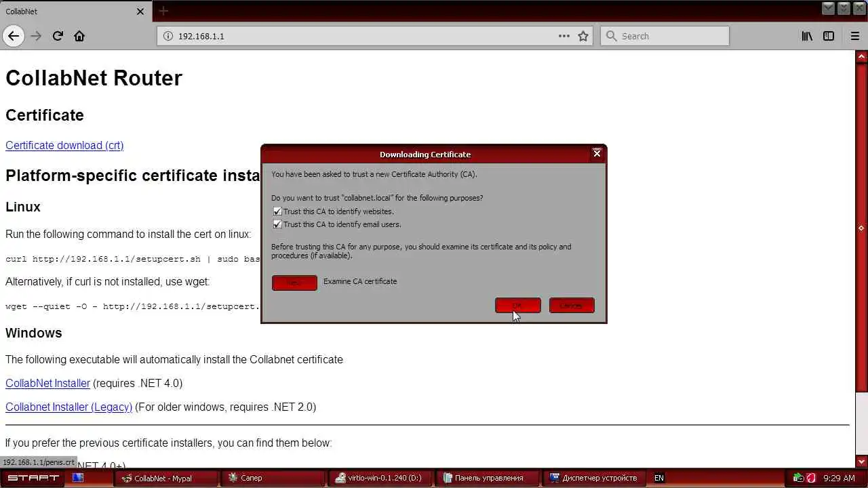Toggle trust CA to identify email users
Viewport: 868px width, 488px height.
[x=277, y=224]
